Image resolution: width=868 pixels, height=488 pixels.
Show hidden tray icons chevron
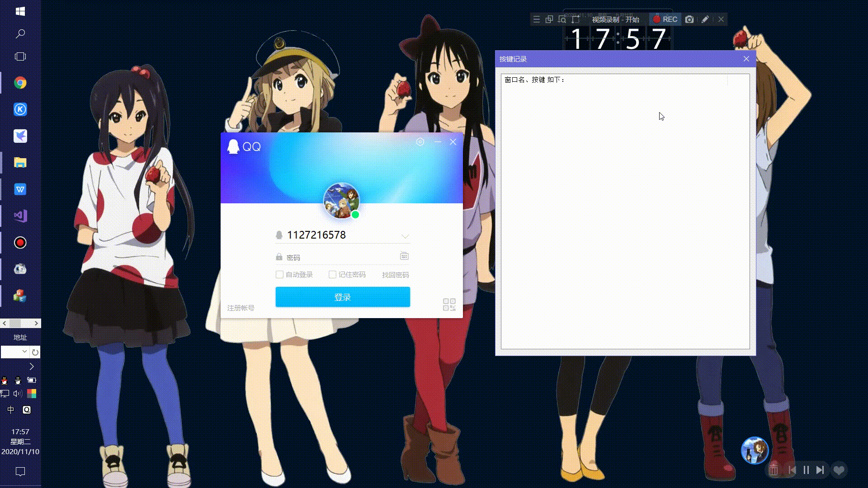click(x=31, y=366)
